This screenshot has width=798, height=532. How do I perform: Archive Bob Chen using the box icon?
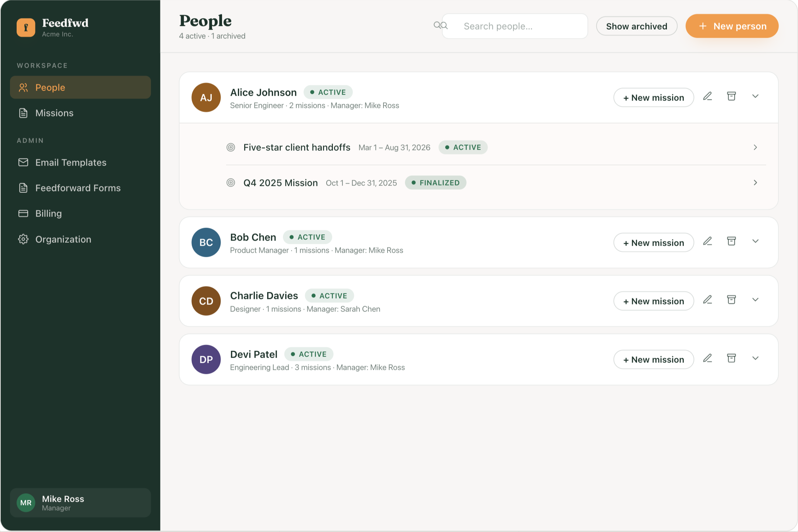coord(731,241)
